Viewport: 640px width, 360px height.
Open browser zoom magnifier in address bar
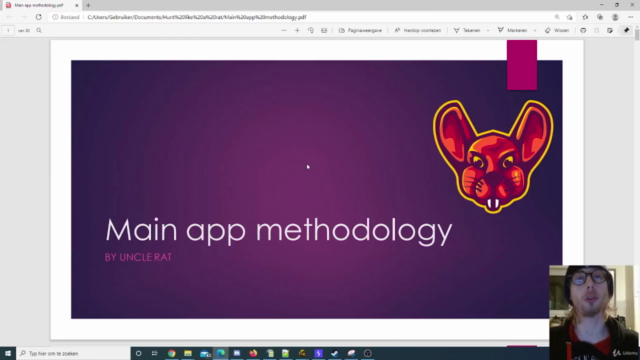[557, 17]
